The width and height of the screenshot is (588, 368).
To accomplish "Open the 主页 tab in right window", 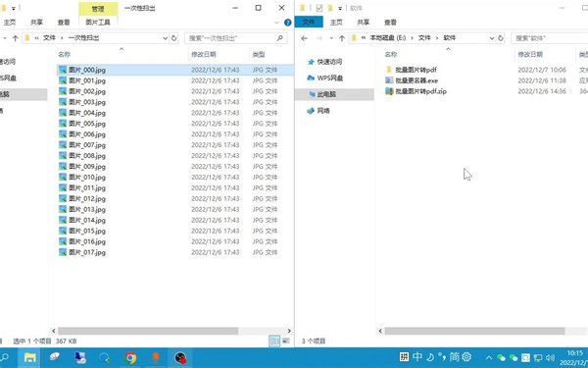I will click(336, 23).
